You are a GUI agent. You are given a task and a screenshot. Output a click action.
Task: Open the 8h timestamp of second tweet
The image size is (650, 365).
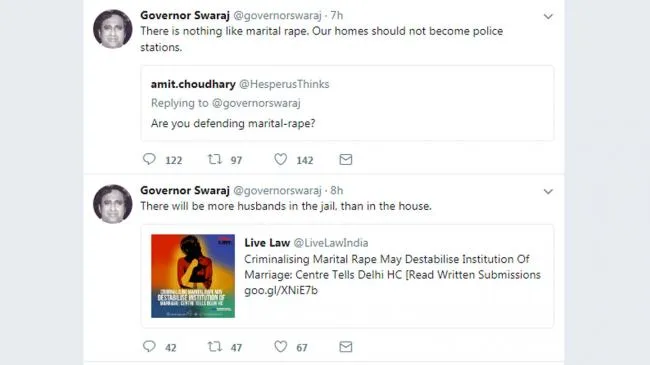pos(337,191)
